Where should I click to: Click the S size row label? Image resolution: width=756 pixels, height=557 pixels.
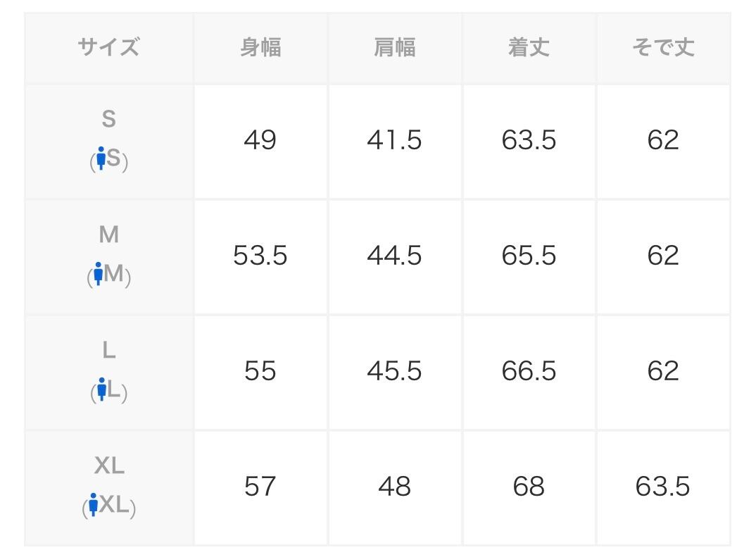108,120
